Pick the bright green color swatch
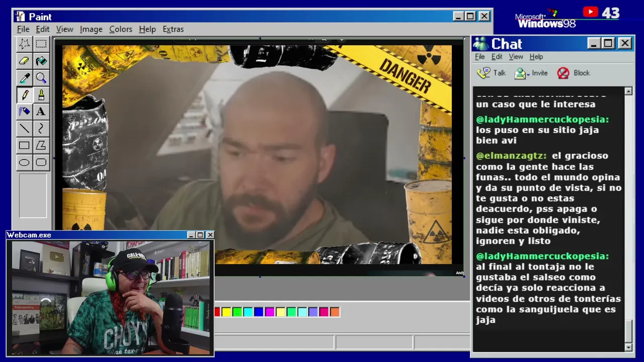644x362 pixels. tap(237, 312)
